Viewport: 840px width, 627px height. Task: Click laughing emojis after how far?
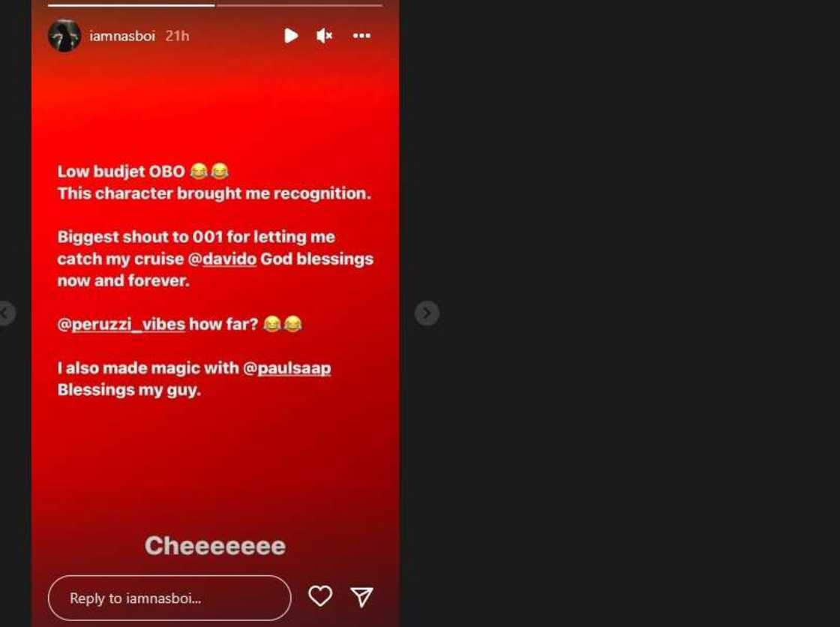pos(283,324)
